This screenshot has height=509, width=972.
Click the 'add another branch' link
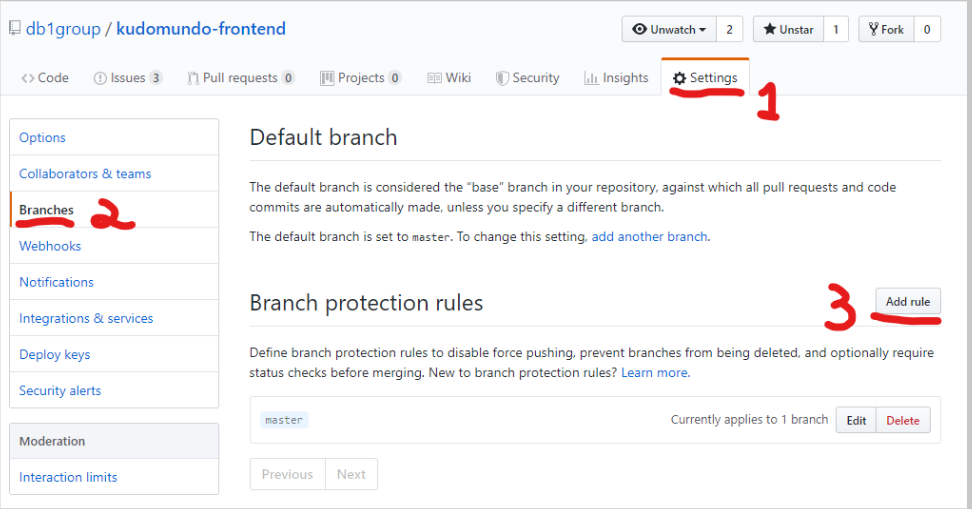click(x=649, y=237)
